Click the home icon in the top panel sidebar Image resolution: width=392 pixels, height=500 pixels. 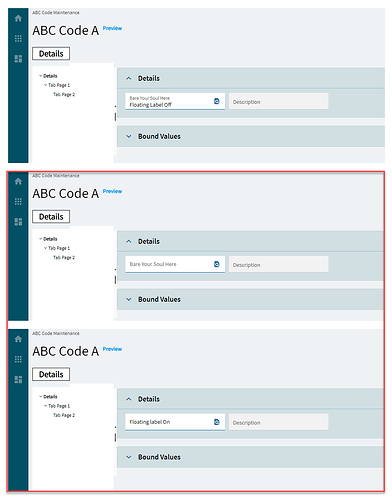click(x=18, y=18)
